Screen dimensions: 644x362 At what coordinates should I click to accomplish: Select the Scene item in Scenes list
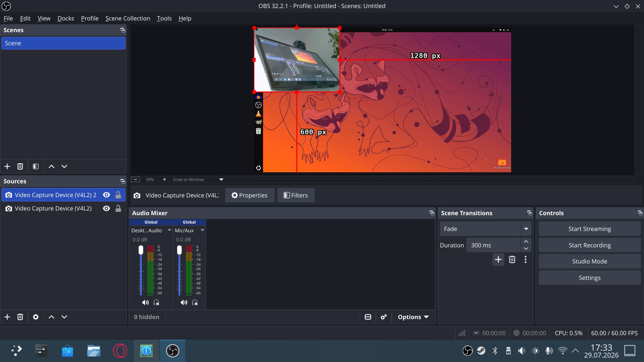[x=63, y=43]
